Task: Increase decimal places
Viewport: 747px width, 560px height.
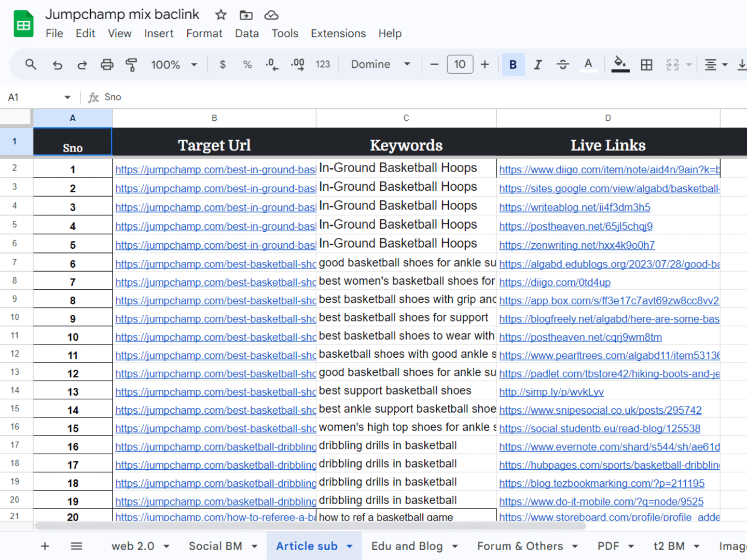Action: pos(298,64)
